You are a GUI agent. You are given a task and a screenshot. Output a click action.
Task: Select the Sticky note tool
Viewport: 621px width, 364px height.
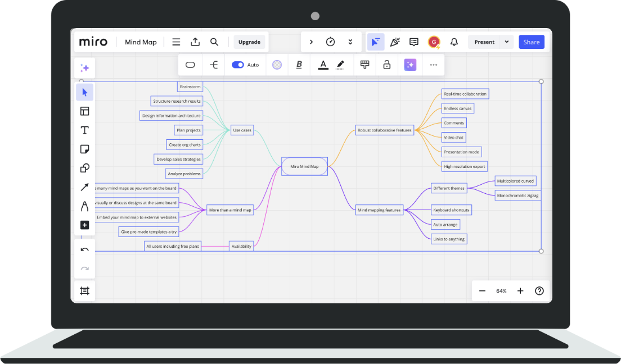[x=85, y=149]
